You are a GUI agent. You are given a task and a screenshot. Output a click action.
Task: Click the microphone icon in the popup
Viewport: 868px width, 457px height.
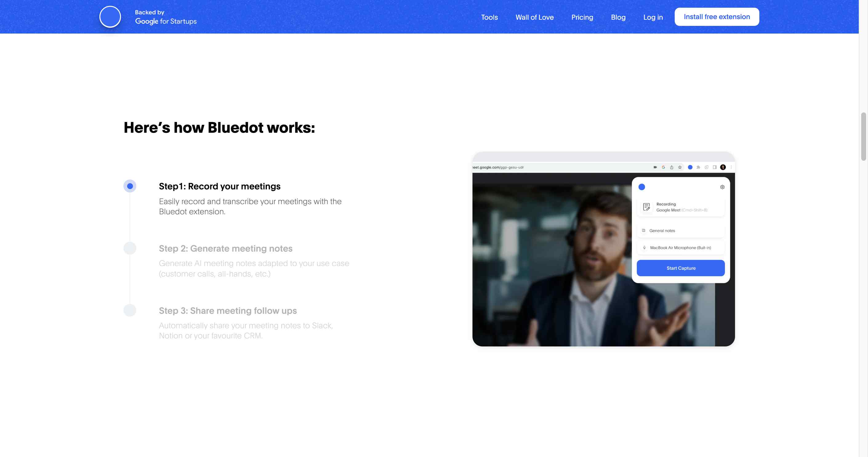click(x=644, y=248)
